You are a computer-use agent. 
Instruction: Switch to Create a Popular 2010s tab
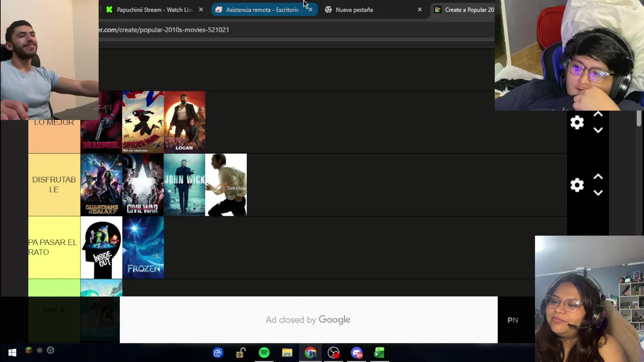tap(464, 10)
